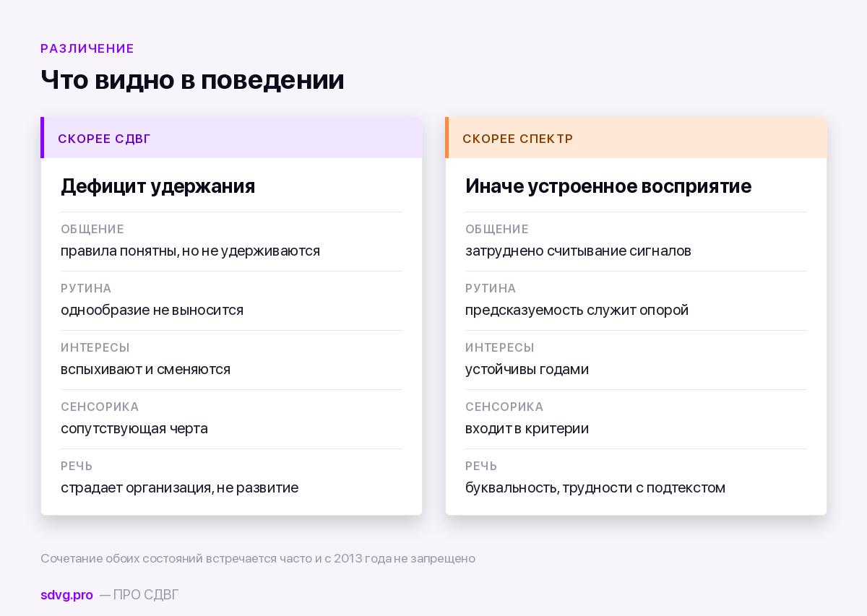Click the 'Дефицит удержания' card title
Viewport: 867px width, 616px height.
coord(158,186)
